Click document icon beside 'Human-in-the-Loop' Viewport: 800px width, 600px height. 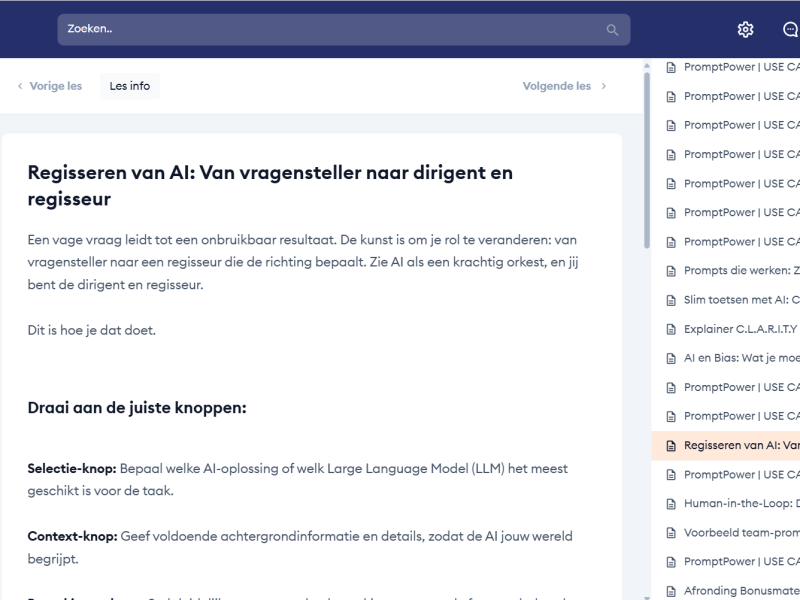click(x=672, y=504)
